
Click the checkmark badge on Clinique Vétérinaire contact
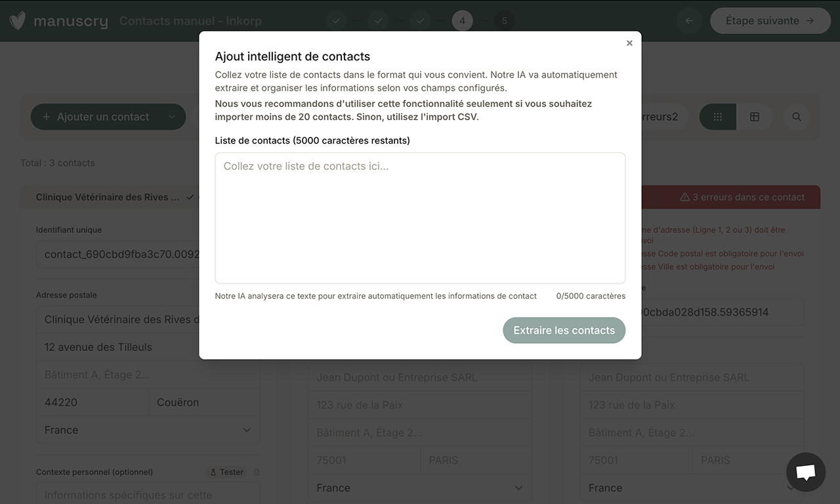point(190,196)
